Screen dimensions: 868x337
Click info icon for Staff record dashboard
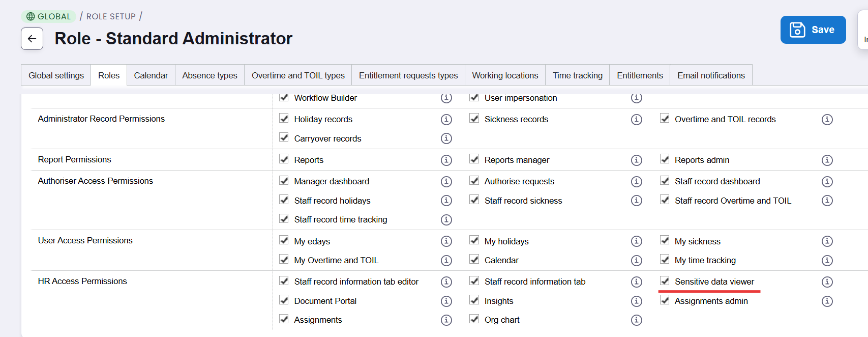(x=827, y=182)
